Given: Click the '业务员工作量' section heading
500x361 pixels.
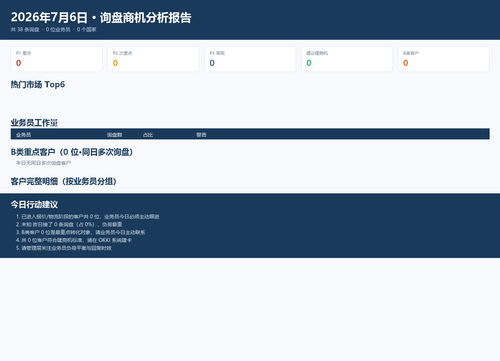Looking at the screenshot, I should click(34, 123).
